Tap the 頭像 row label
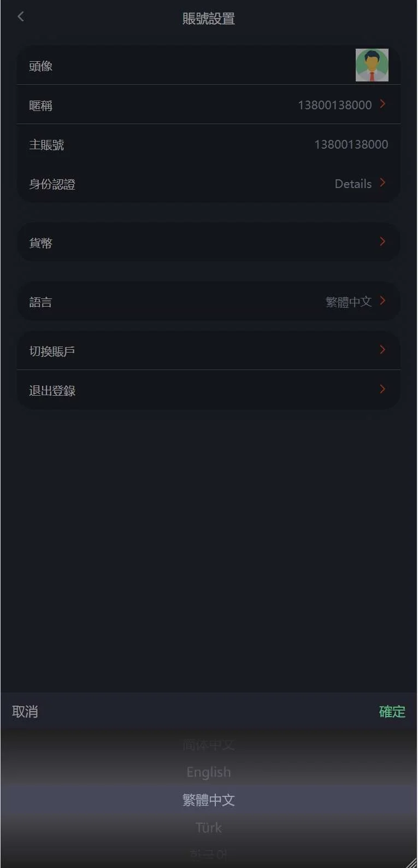This screenshot has width=418, height=868. click(x=41, y=66)
